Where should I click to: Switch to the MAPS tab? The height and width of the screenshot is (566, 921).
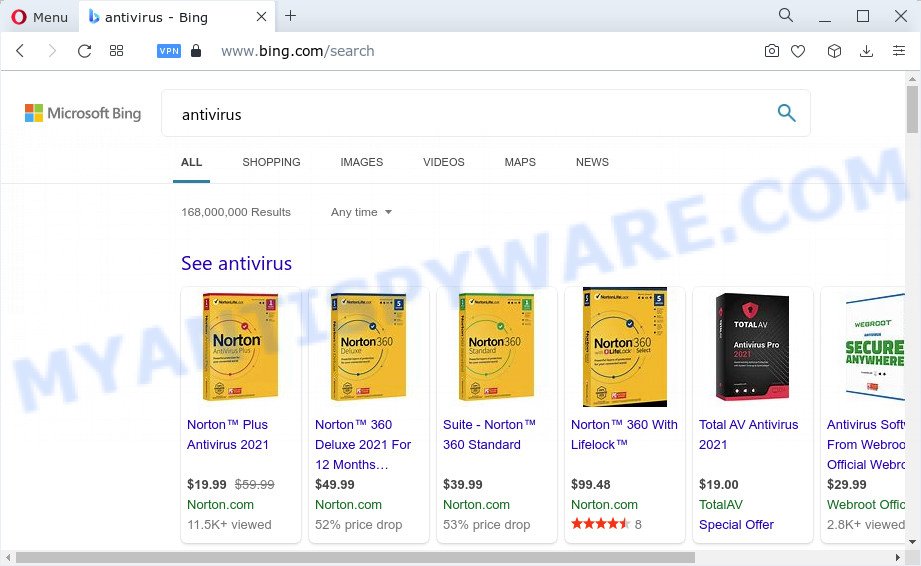[520, 162]
